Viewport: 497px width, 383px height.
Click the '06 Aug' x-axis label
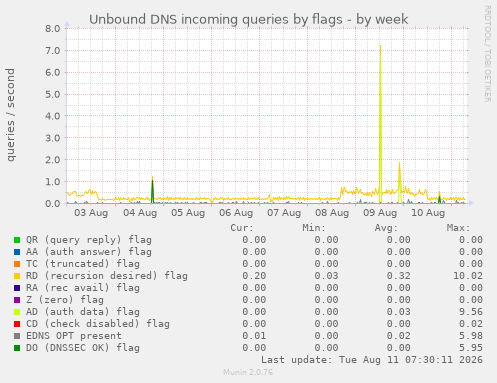(236, 213)
